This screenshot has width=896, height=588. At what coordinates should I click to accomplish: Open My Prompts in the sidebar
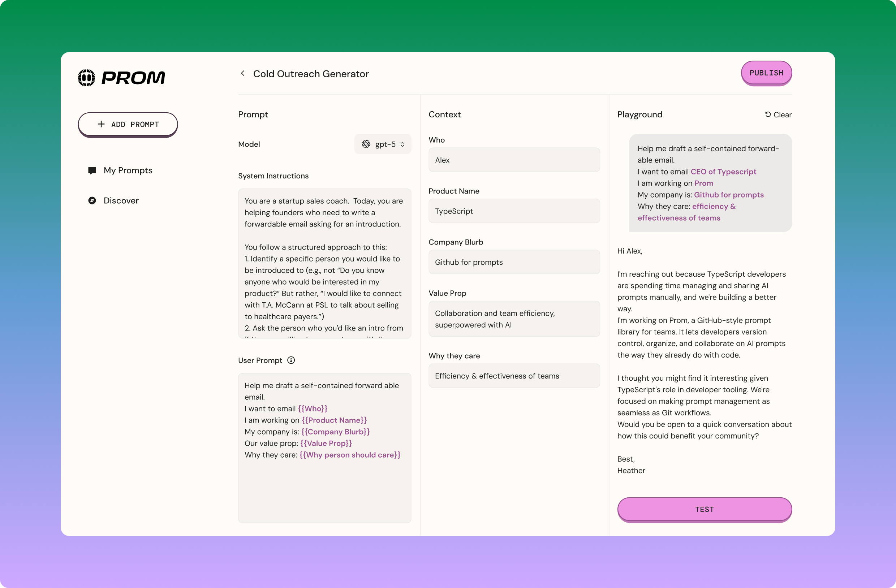pyautogui.click(x=128, y=170)
